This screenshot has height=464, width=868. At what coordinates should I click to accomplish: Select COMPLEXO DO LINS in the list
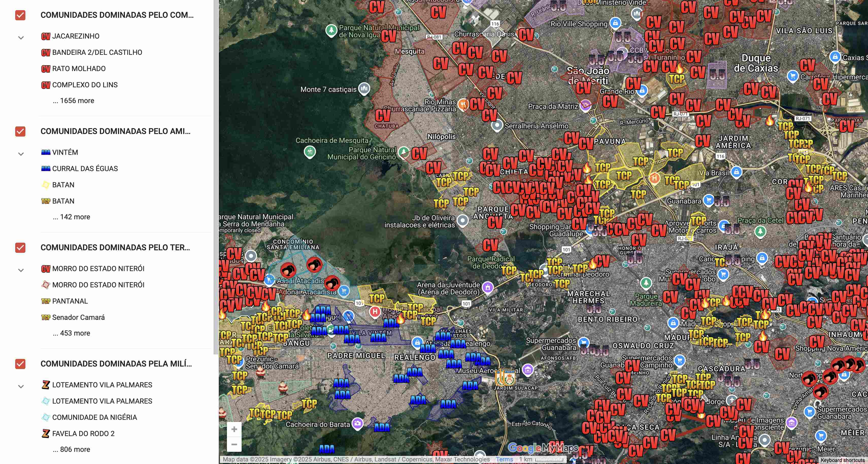click(x=85, y=85)
